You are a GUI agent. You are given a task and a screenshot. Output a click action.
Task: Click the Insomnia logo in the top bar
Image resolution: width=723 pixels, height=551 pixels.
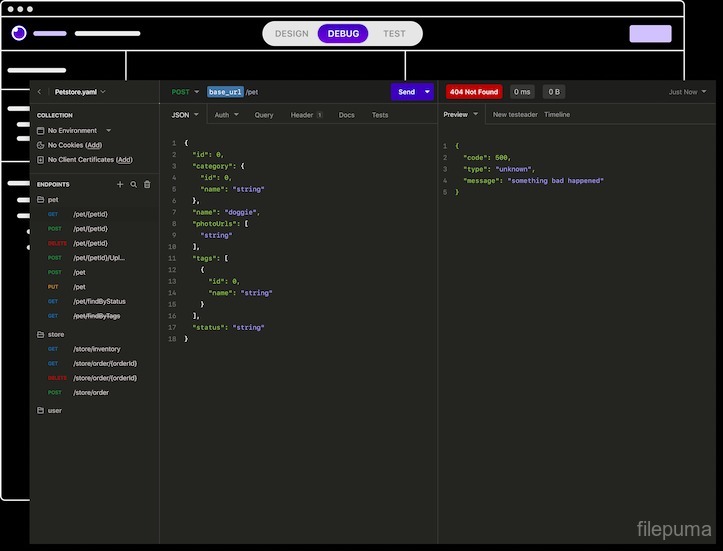point(19,33)
